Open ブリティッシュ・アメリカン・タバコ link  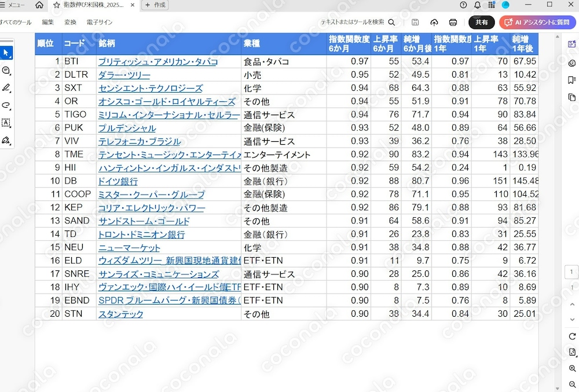(x=158, y=61)
